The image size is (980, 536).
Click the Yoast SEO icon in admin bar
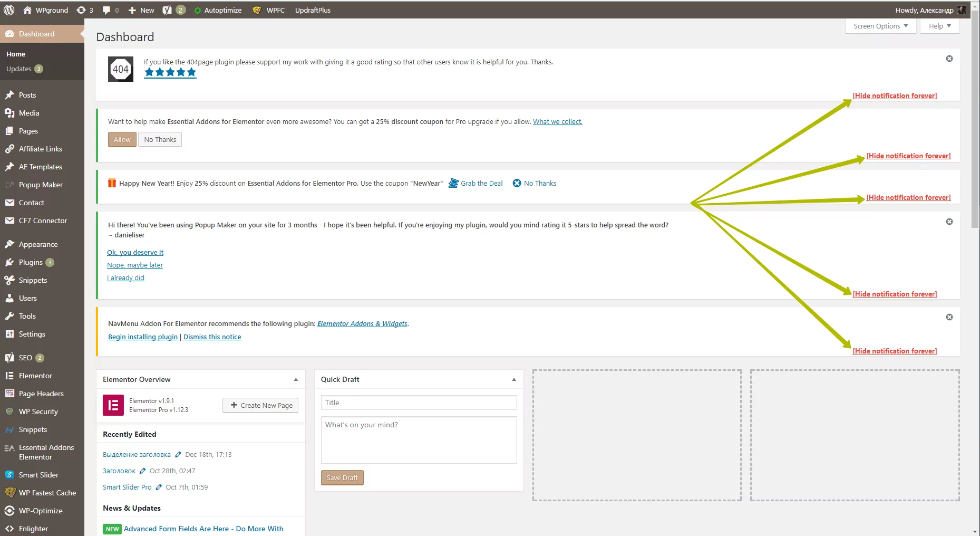pos(167,10)
